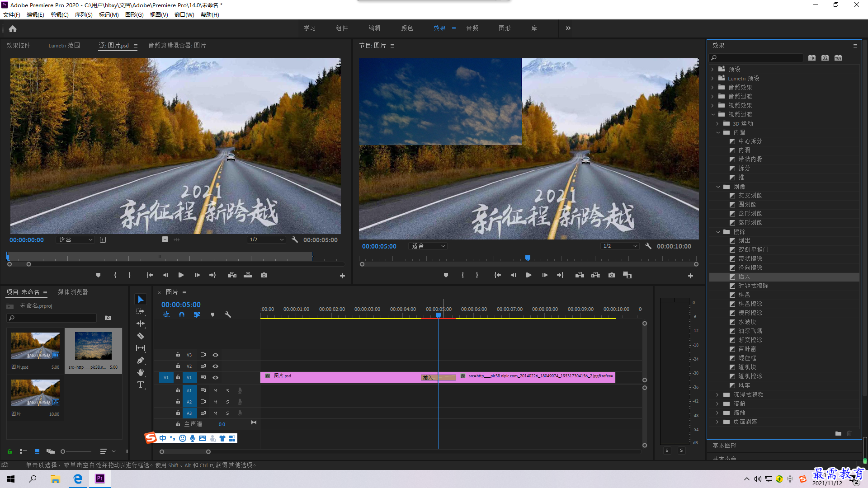The height and width of the screenshot is (488, 868).
Task: Show more workspaces overflow arrow
Action: [568, 28]
